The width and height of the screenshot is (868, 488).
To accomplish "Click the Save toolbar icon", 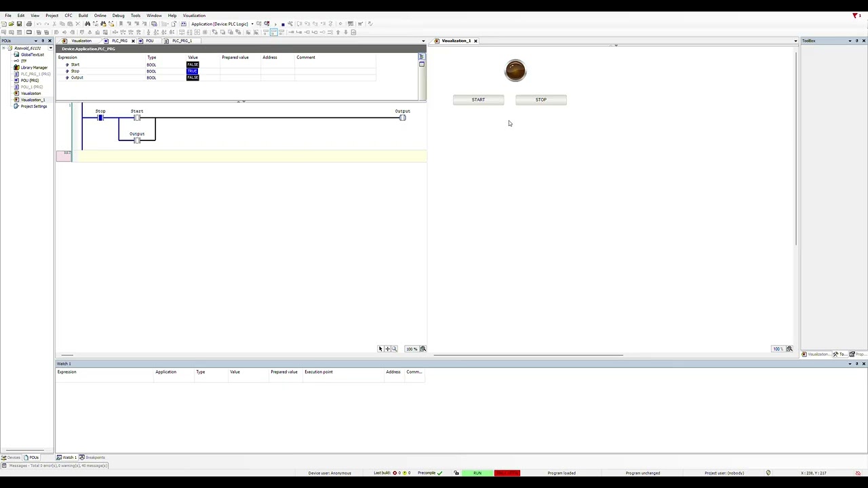I will 19,24.
